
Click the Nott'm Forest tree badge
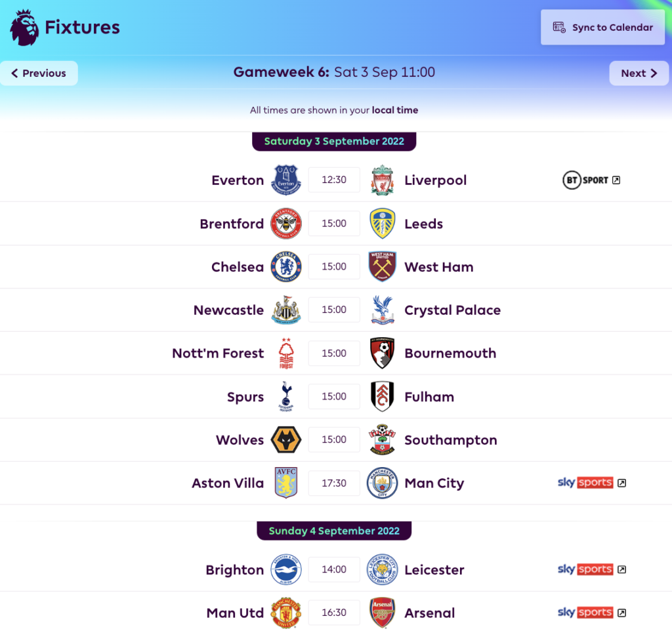point(286,353)
